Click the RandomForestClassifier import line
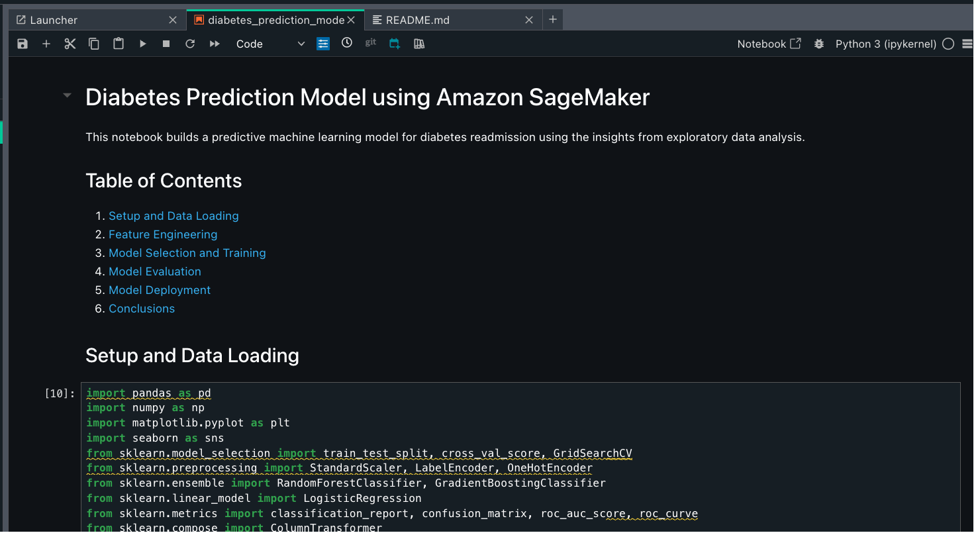This screenshot has width=980, height=535. point(346,483)
